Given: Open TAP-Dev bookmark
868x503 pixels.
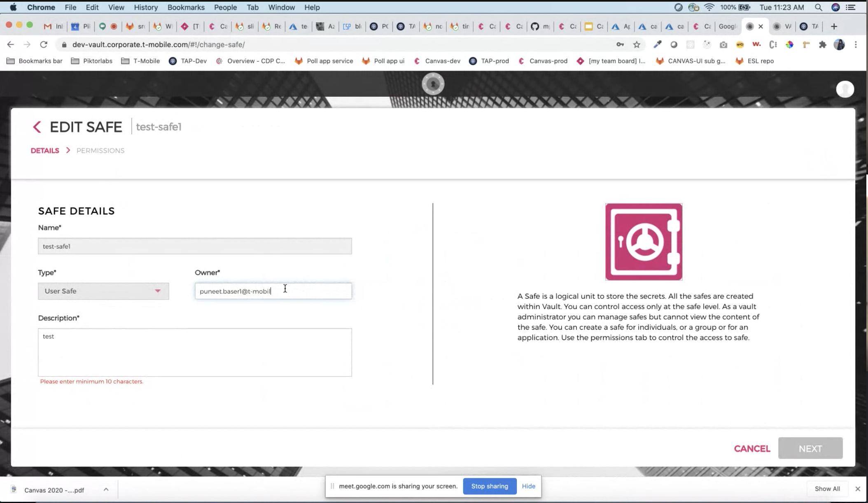Looking at the screenshot, I should [188, 61].
